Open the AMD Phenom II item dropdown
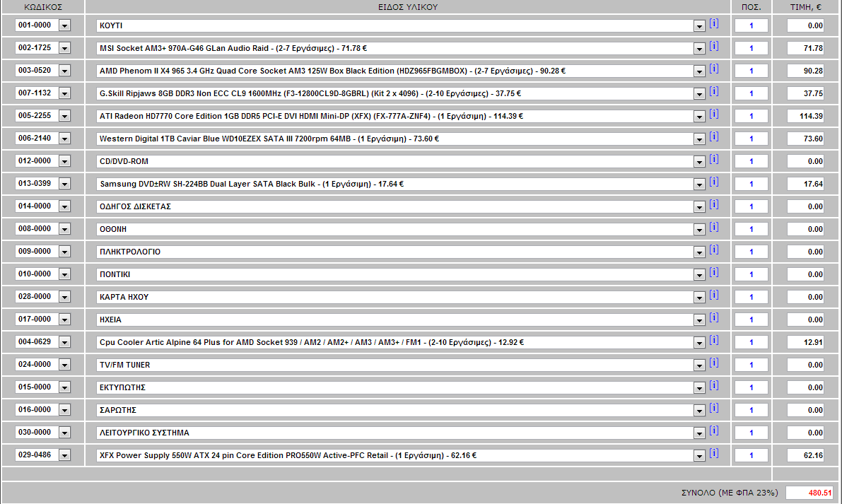842x504 pixels. click(x=699, y=71)
